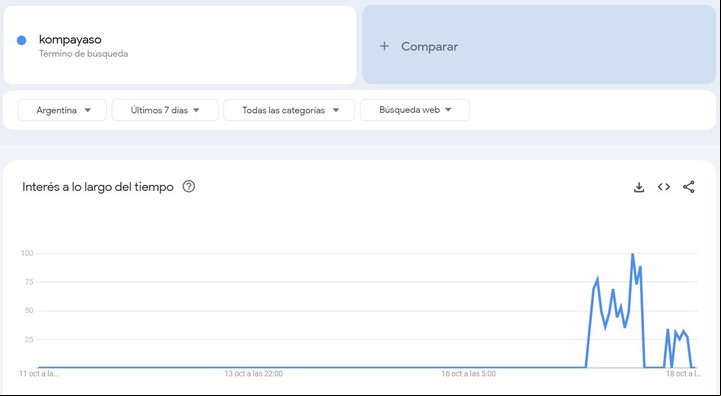The image size is (721, 396).
Task: Open the Búsqueda web search type dropdown
Action: 415,110
